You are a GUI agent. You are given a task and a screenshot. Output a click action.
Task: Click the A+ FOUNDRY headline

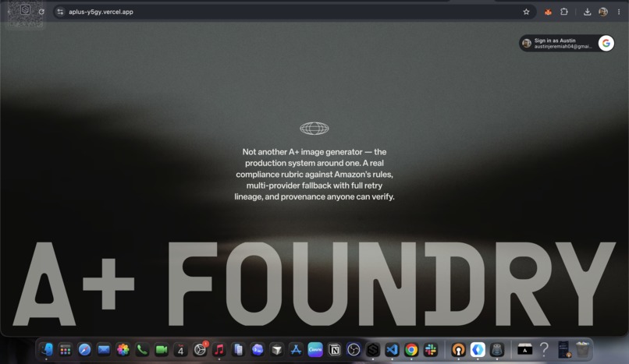(x=314, y=284)
